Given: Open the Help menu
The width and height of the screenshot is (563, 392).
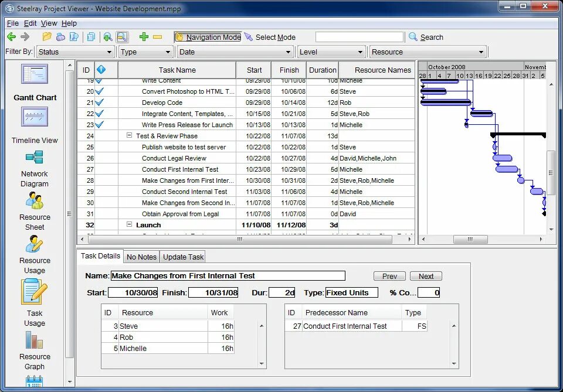Looking at the screenshot, I should (69, 23).
